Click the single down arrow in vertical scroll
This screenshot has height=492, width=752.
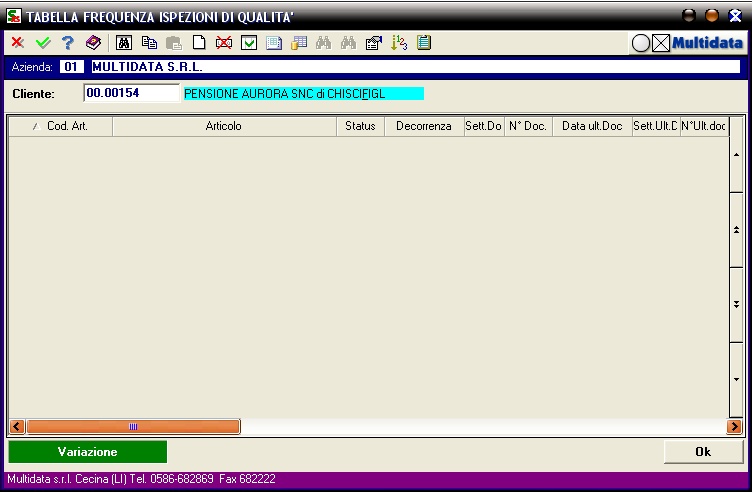pos(736,379)
